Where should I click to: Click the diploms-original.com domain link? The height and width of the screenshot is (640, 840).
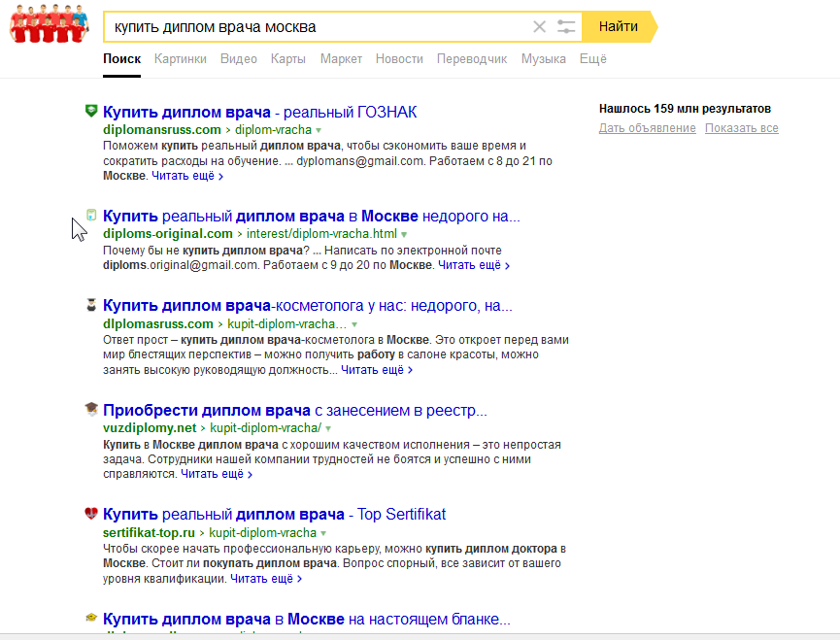168,233
